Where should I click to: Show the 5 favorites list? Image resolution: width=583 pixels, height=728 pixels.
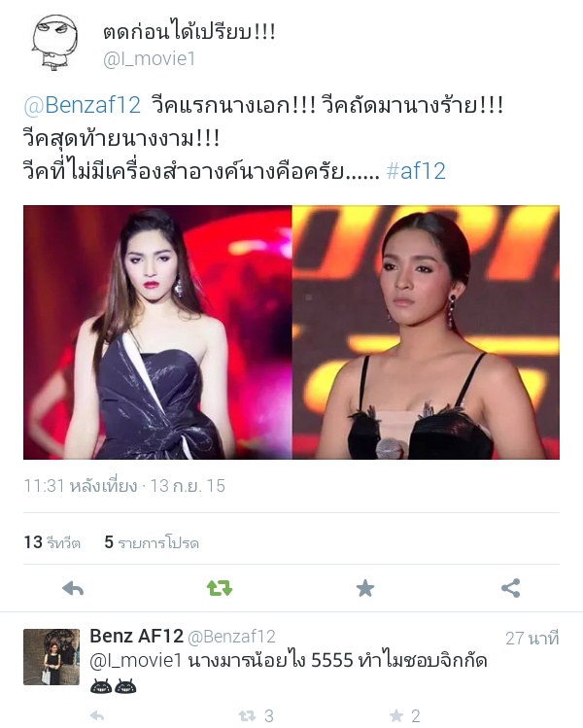(152, 541)
